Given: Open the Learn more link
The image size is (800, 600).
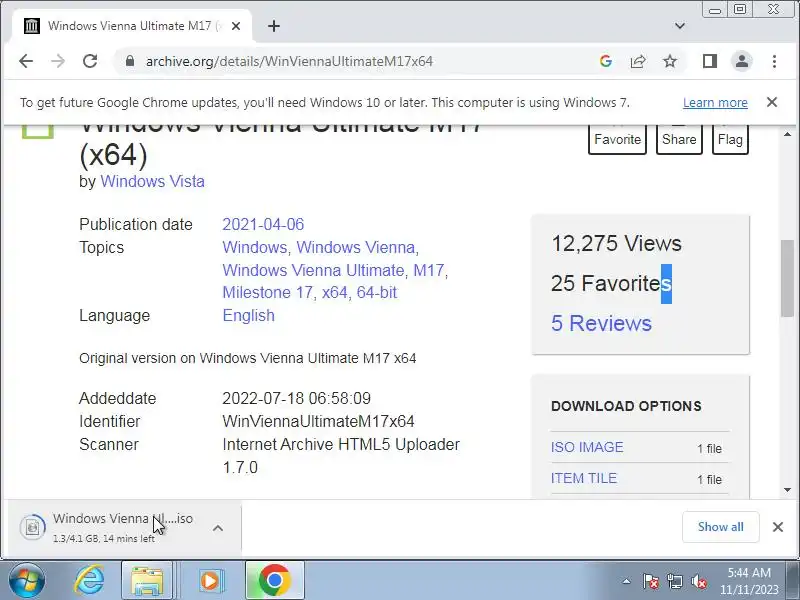Looking at the screenshot, I should 715,103.
